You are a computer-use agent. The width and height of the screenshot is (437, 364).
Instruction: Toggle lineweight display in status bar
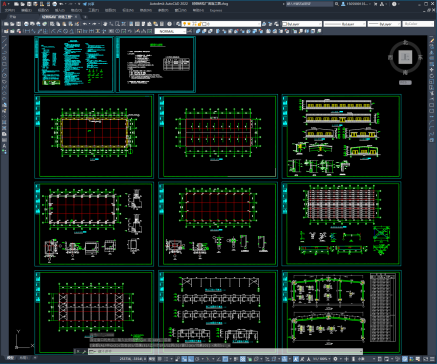point(236,360)
